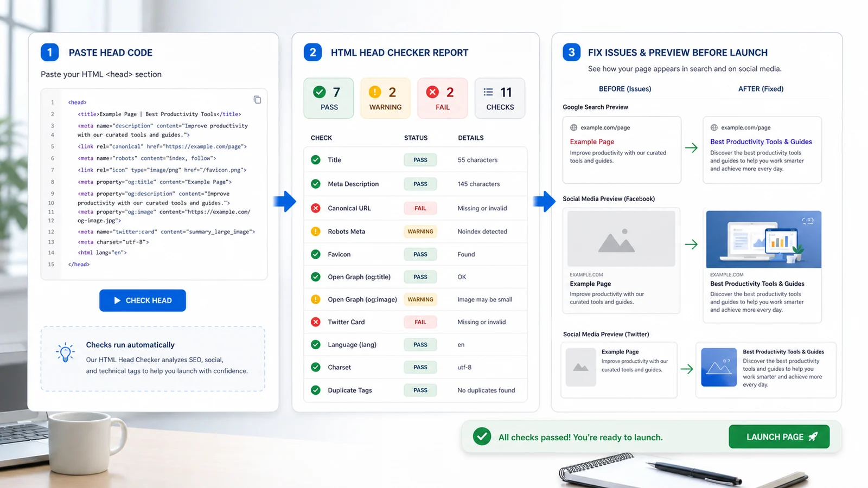
Task: Click the canonical link line in code editor
Action: [x=162, y=146]
